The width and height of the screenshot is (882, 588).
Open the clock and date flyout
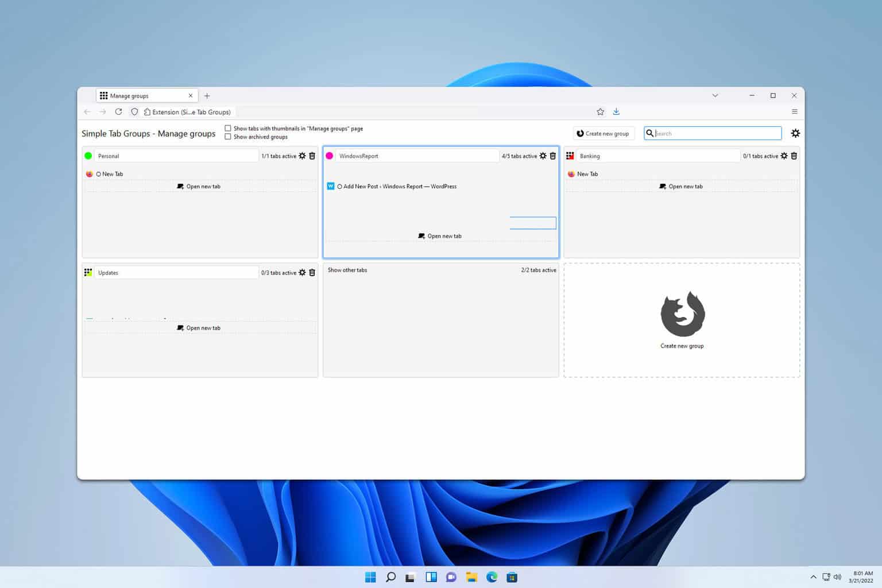(x=862, y=577)
